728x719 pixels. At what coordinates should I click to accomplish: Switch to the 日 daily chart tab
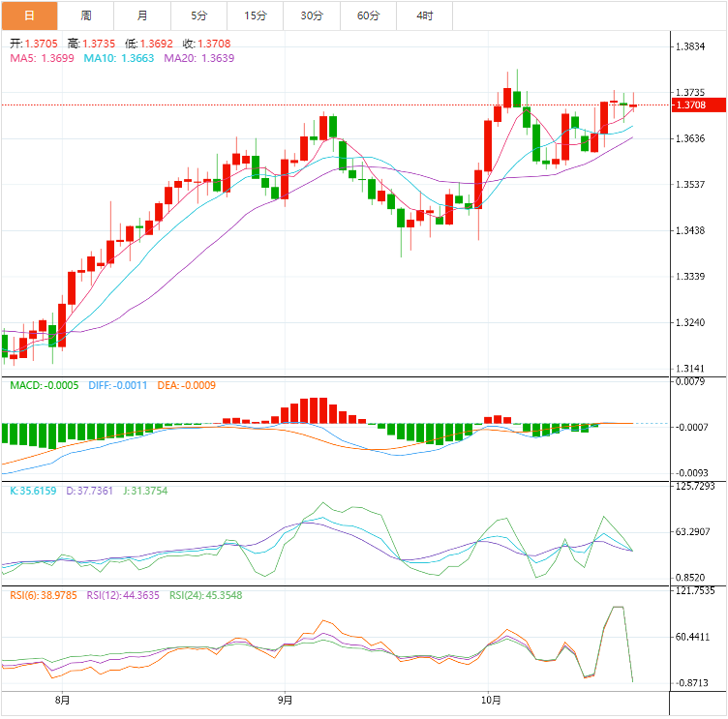29,15
